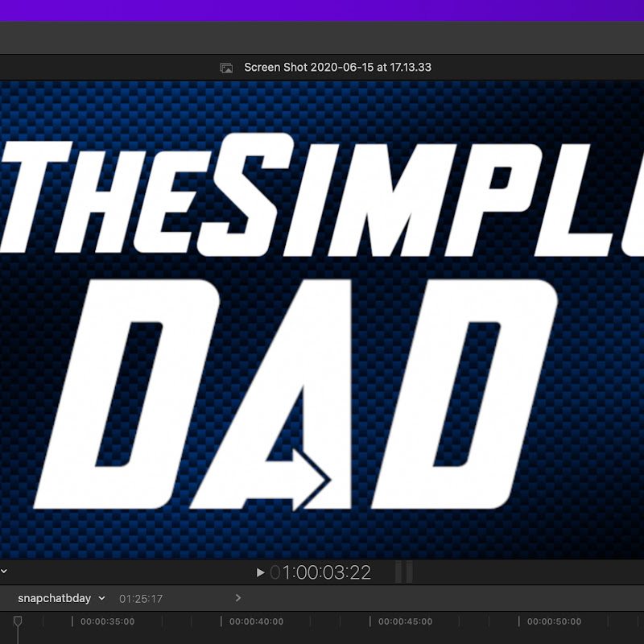644x644 pixels.
Task: Click the empty gray toolbar above viewer title
Action: pyautogui.click(x=322, y=38)
